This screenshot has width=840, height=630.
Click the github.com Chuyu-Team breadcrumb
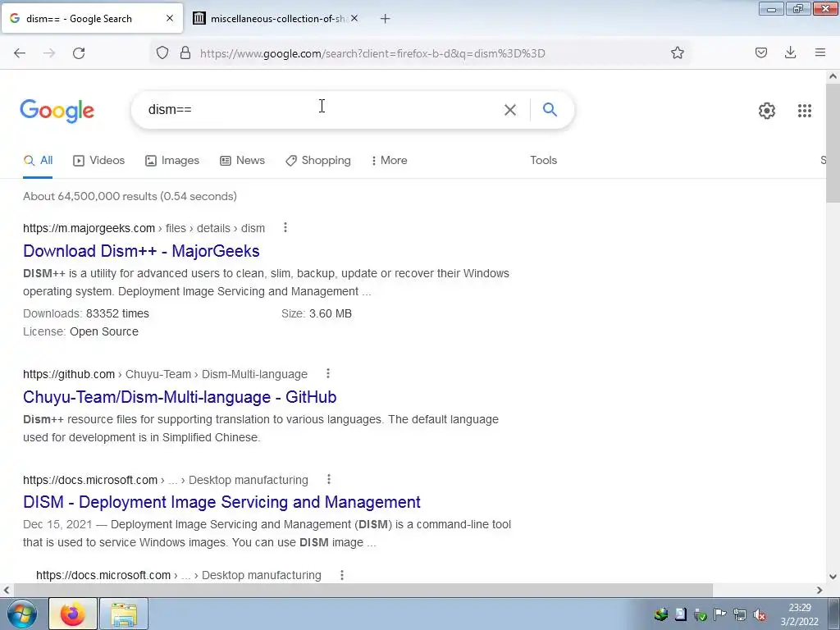(x=165, y=374)
